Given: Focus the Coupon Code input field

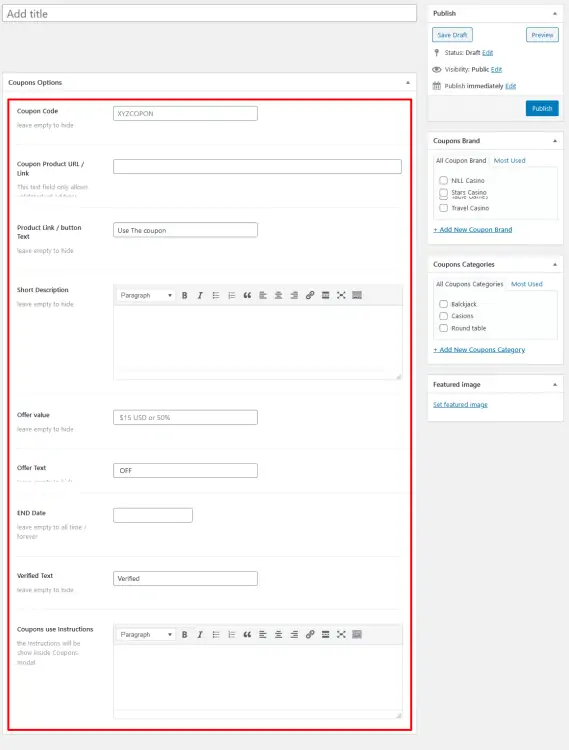Looking at the screenshot, I should point(185,113).
